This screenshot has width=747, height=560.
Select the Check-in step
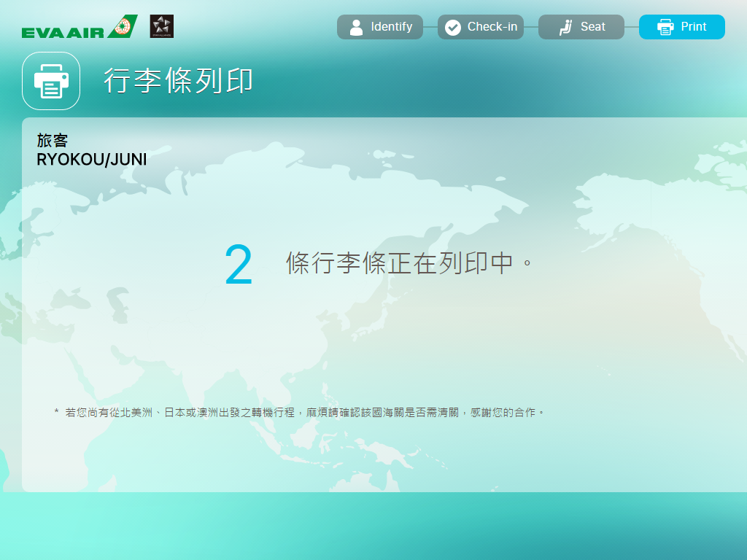pos(481,27)
